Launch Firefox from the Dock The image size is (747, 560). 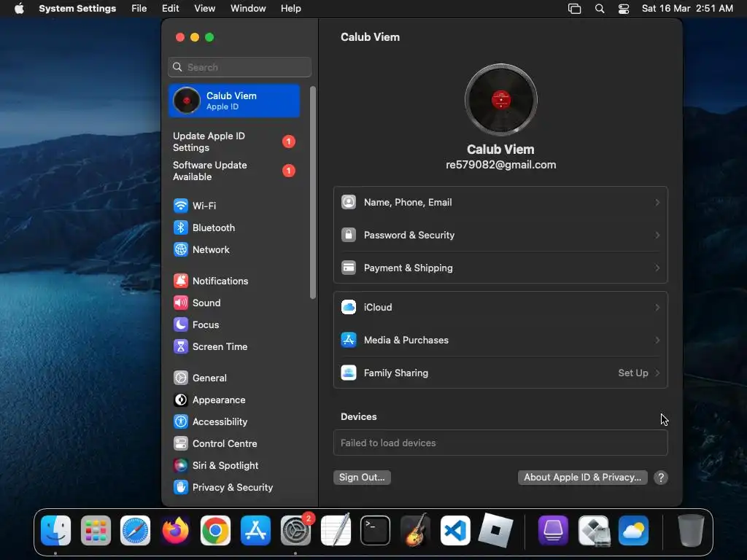pyautogui.click(x=175, y=531)
